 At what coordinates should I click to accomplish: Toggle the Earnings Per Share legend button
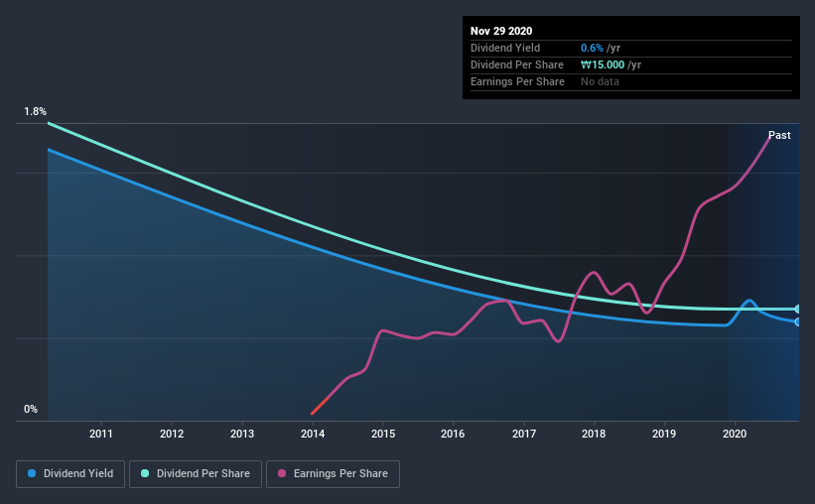(334, 474)
